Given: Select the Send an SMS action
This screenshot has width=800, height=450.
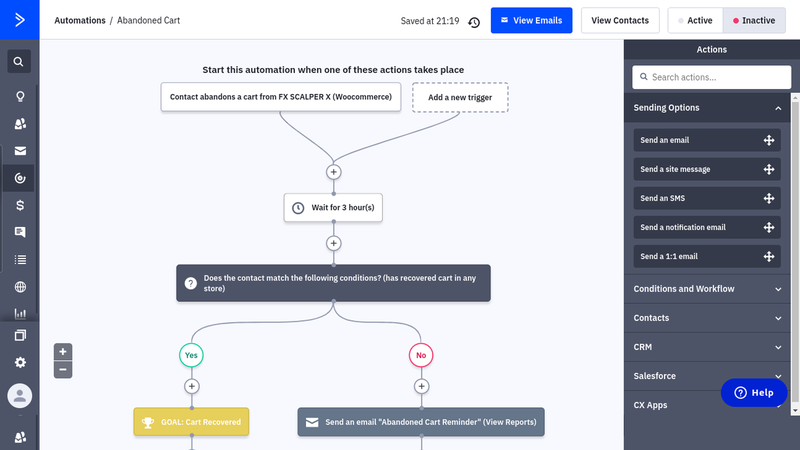Looking at the screenshot, I should click(707, 198).
